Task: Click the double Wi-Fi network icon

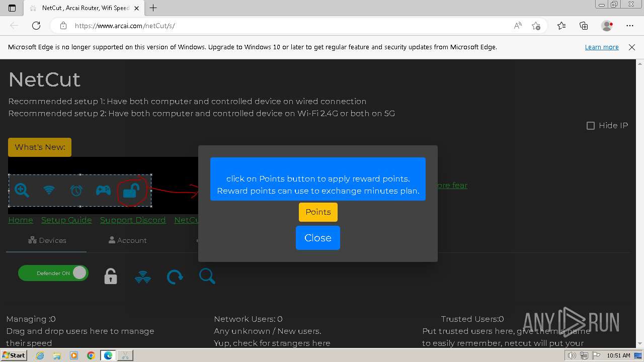Action: pyautogui.click(x=143, y=277)
